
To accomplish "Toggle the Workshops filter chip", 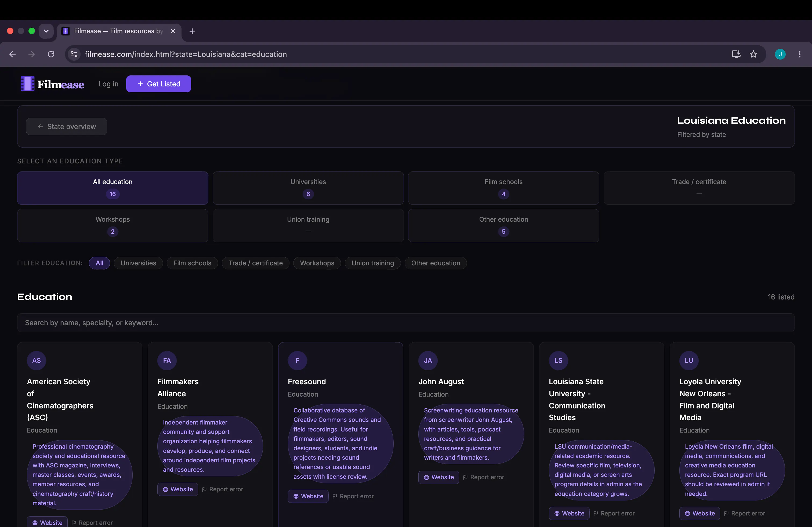I will [317, 263].
